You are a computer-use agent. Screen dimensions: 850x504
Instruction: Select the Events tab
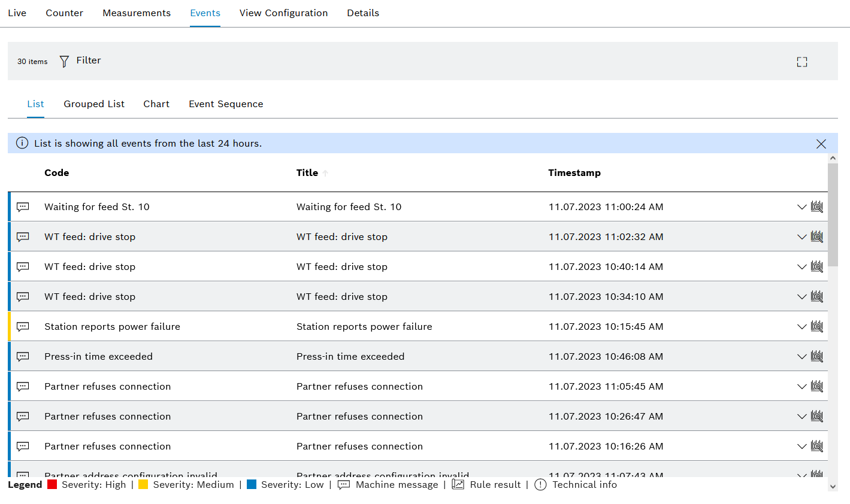click(205, 13)
